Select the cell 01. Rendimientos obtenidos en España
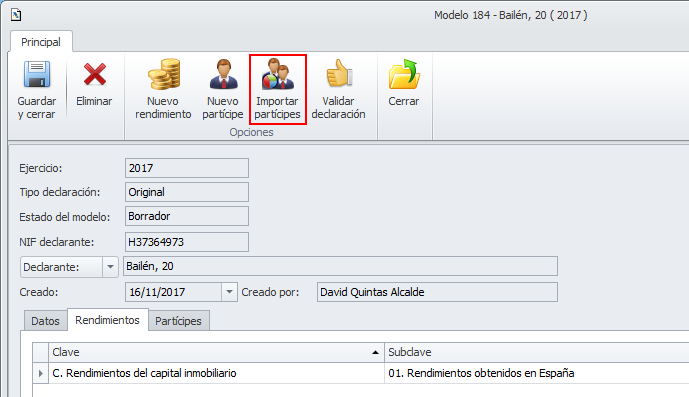Image resolution: width=689 pixels, height=397 pixels. [537, 373]
